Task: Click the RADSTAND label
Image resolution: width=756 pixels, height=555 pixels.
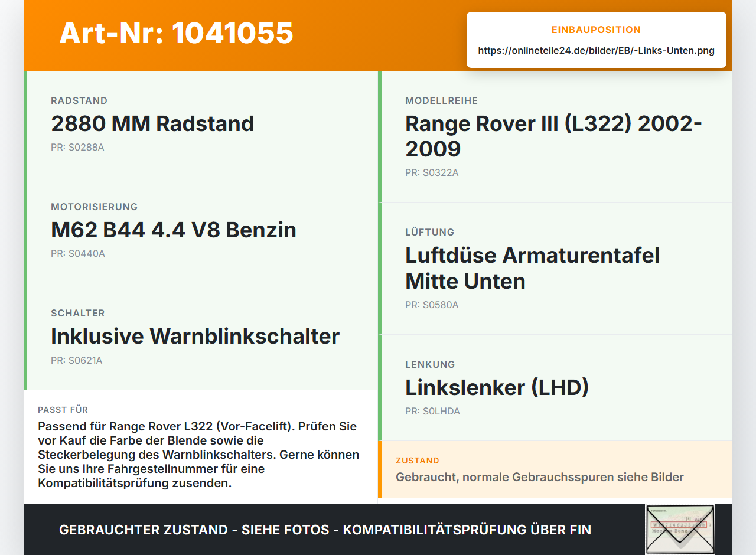Action: pos(79,101)
